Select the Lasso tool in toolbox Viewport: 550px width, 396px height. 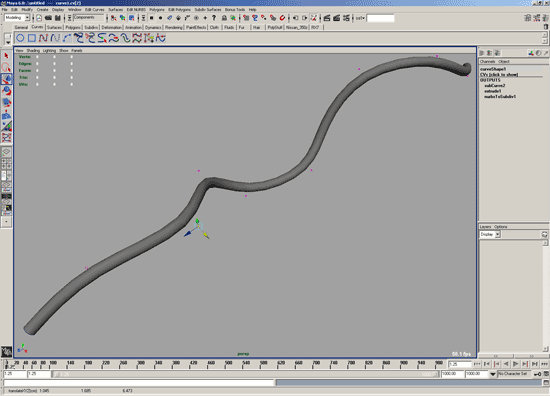pos(6,67)
